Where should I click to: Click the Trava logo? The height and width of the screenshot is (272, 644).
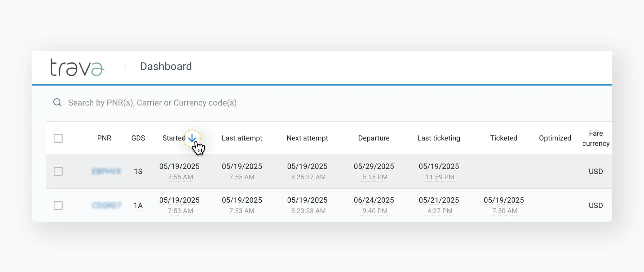tap(77, 67)
